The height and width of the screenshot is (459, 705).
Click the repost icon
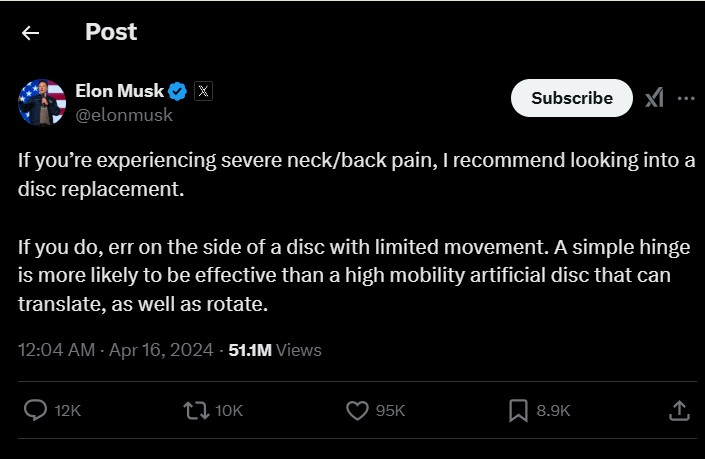point(196,410)
